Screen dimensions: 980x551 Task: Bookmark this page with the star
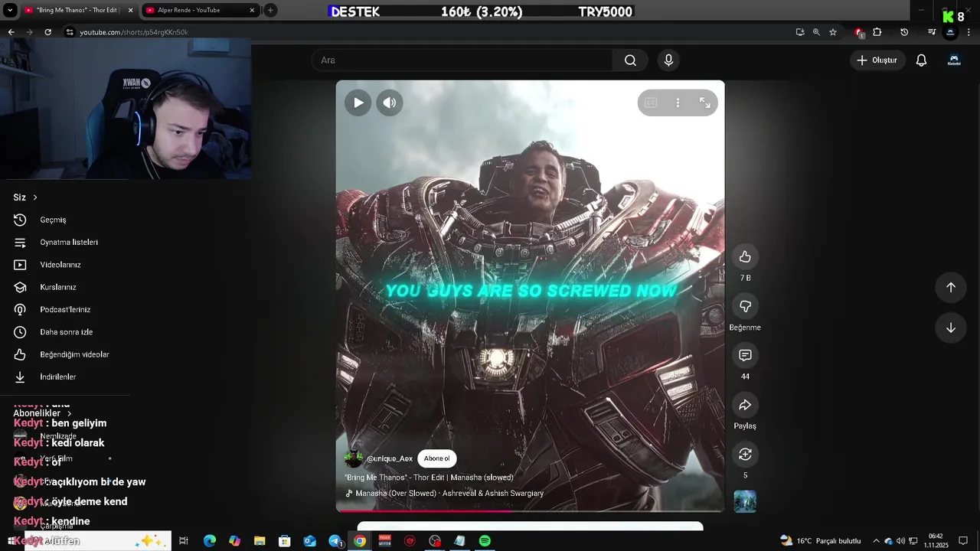pyautogui.click(x=833, y=32)
